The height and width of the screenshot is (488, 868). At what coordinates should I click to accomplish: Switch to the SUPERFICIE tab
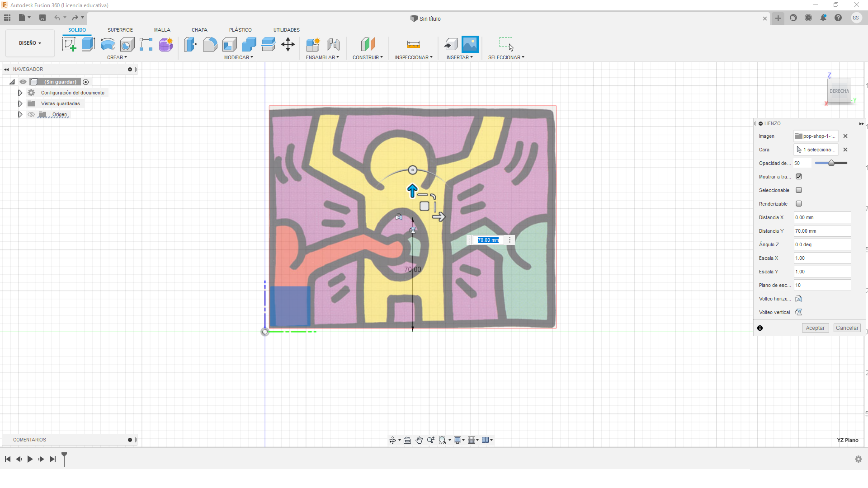pos(120,30)
